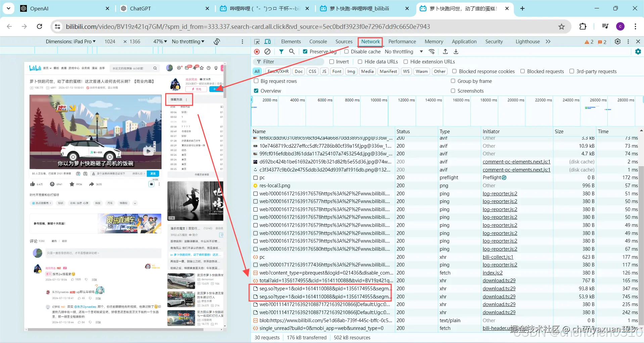
Task: Filter requests by Fetch/XHR
Action: (x=278, y=71)
